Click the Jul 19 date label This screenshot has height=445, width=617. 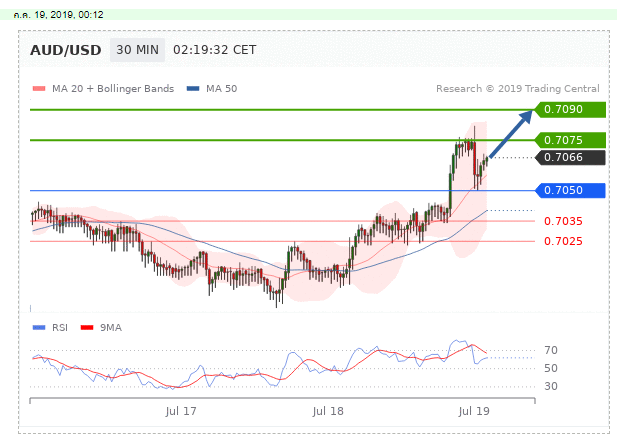[x=474, y=412]
